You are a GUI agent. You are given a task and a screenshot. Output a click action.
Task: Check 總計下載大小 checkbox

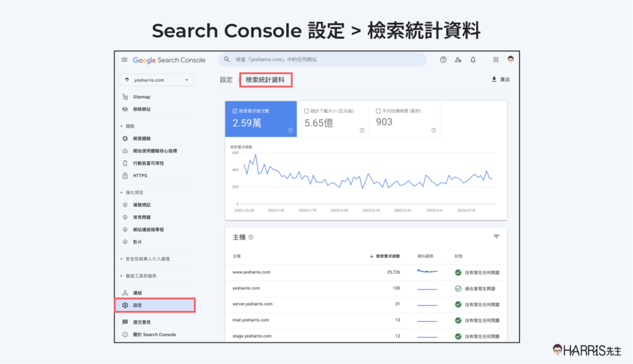(307, 111)
